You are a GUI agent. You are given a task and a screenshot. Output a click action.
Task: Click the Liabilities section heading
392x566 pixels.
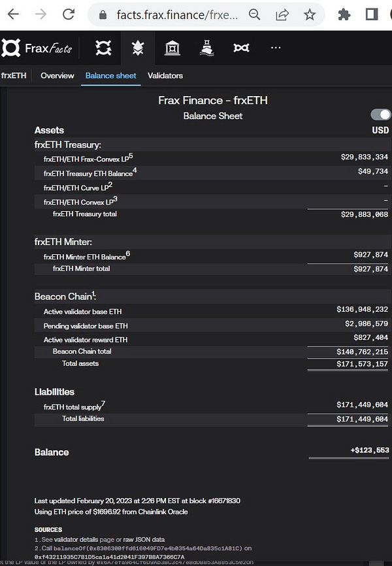pyautogui.click(x=54, y=392)
